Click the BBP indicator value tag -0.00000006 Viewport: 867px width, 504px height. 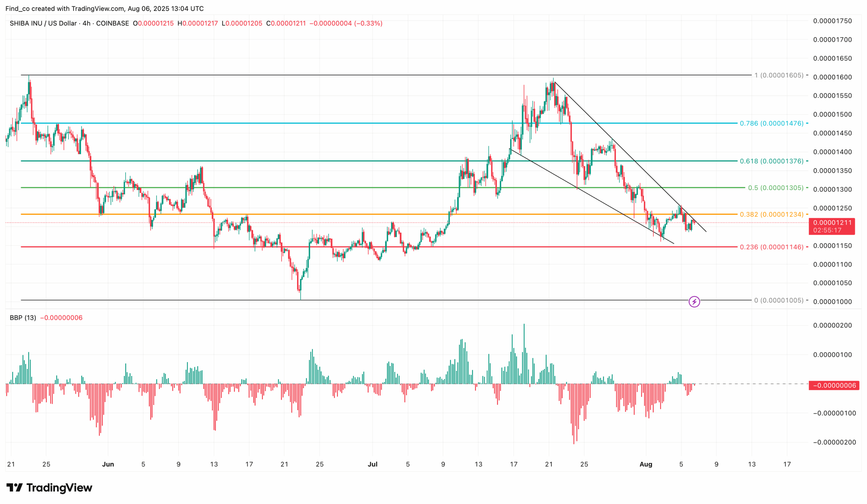click(x=834, y=385)
